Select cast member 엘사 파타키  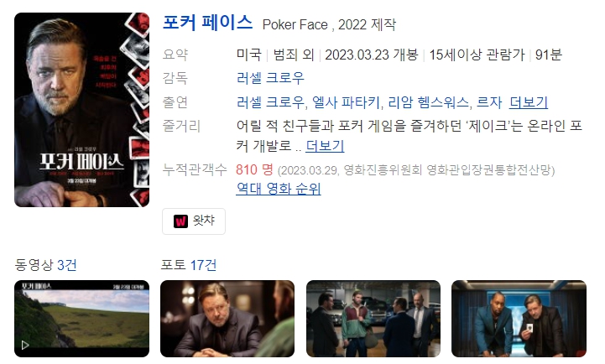coord(346,102)
